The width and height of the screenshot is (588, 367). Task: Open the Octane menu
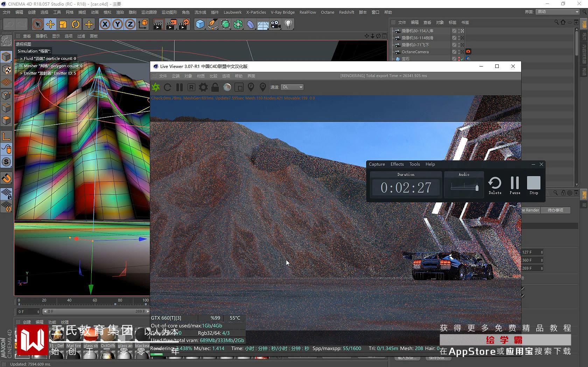[328, 12]
